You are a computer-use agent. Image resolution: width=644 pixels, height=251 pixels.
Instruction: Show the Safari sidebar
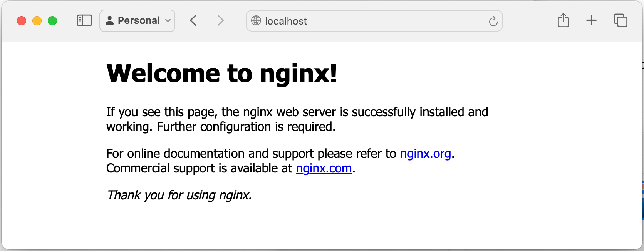pyautogui.click(x=84, y=20)
